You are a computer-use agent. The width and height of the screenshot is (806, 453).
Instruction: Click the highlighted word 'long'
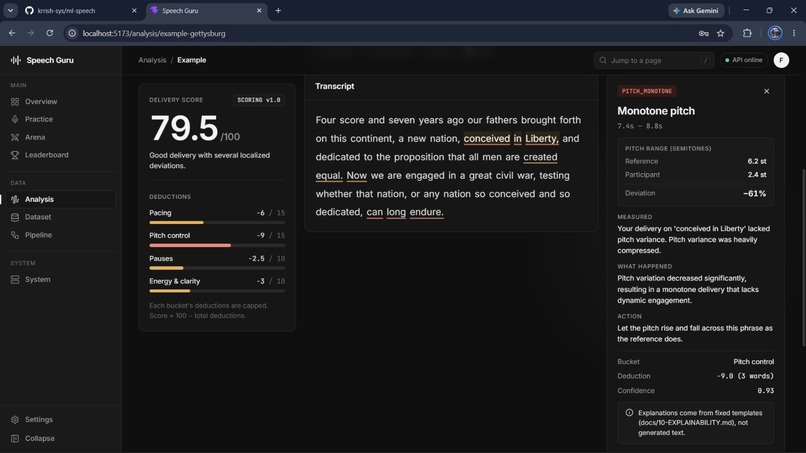click(x=396, y=212)
